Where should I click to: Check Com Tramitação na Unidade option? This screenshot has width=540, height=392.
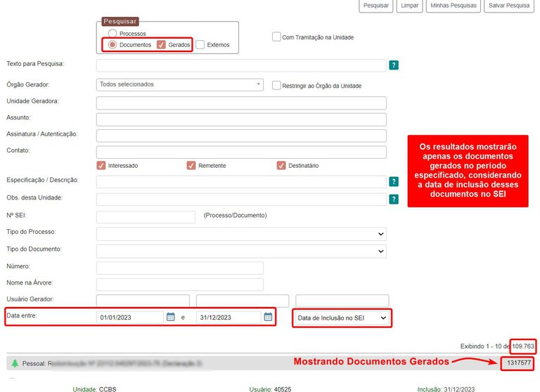pyautogui.click(x=276, y=37)
